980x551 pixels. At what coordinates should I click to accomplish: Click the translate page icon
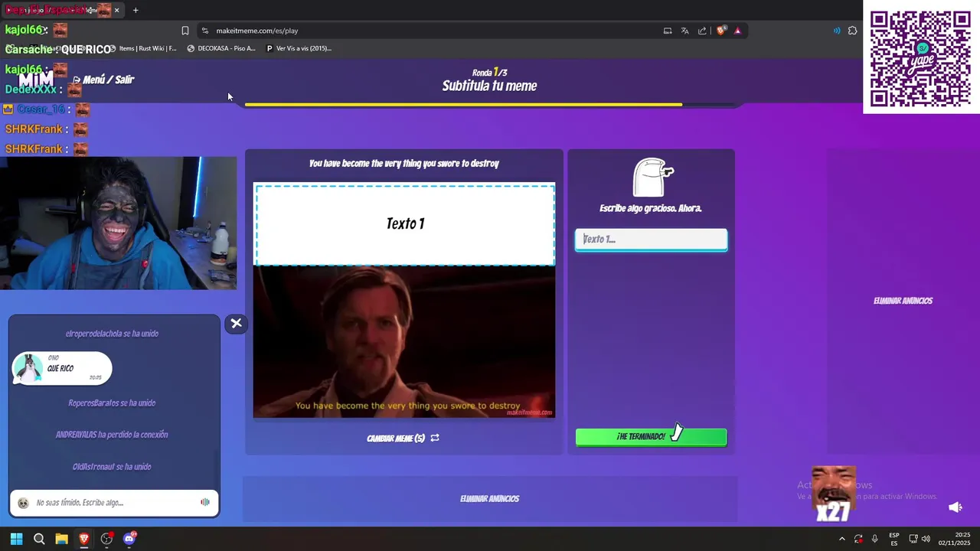(684, 31)
